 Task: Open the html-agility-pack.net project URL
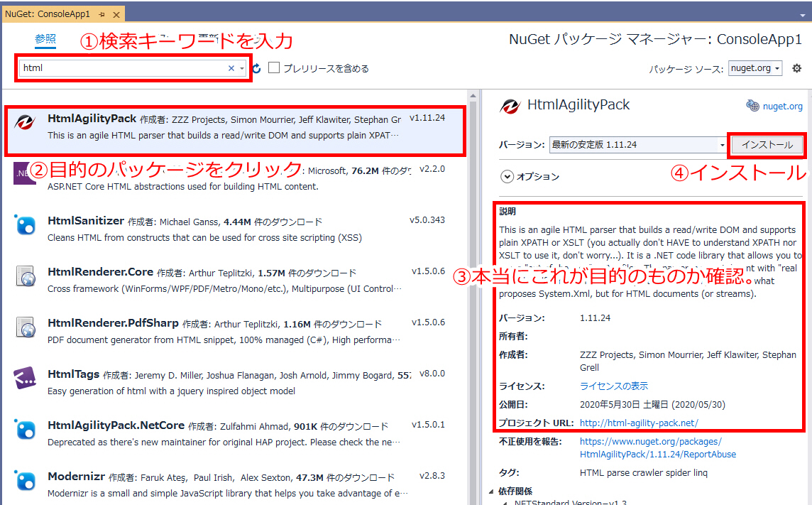(x=639, y=423)
